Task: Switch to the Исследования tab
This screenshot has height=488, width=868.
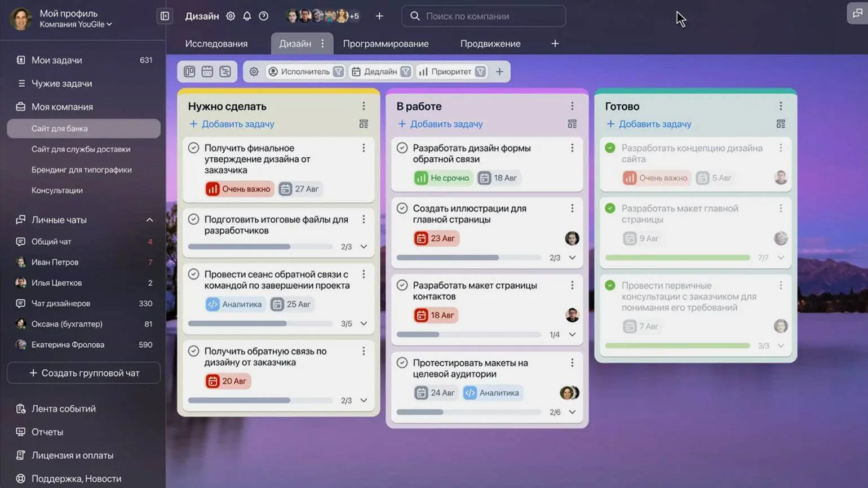Action: pos(216,43)
